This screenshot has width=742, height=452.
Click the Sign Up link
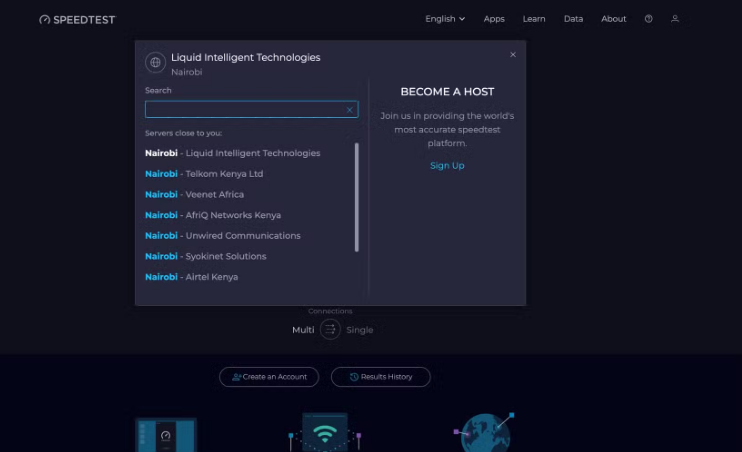tap(447, 166)
